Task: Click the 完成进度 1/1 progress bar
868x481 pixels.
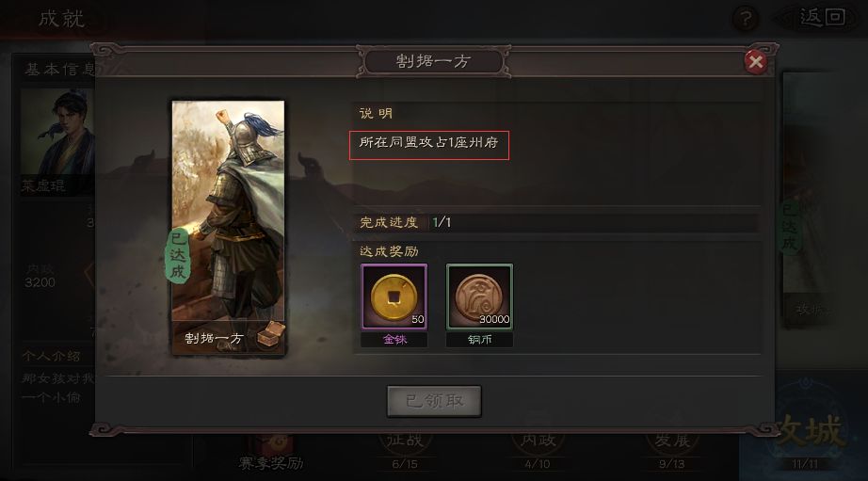Action: pos(556,222)
